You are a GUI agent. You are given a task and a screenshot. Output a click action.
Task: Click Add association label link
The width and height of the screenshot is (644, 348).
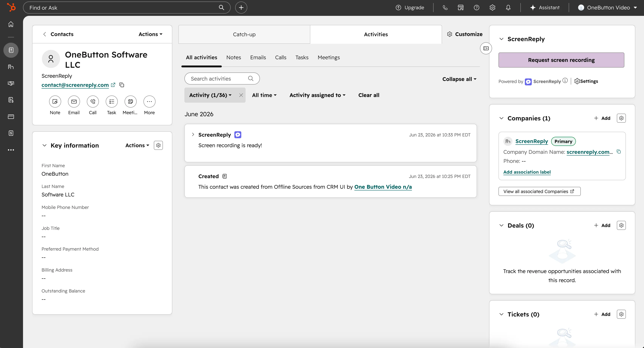pos(527,172)
